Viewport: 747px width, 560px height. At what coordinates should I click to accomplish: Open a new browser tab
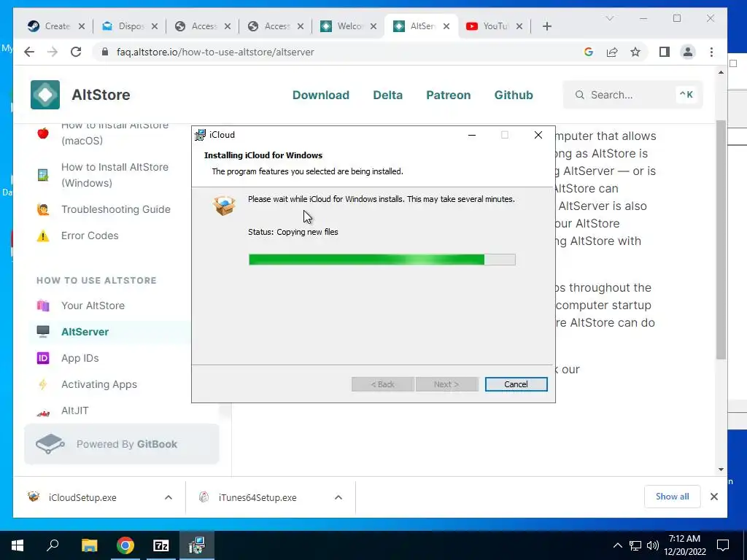coord(547,26)
